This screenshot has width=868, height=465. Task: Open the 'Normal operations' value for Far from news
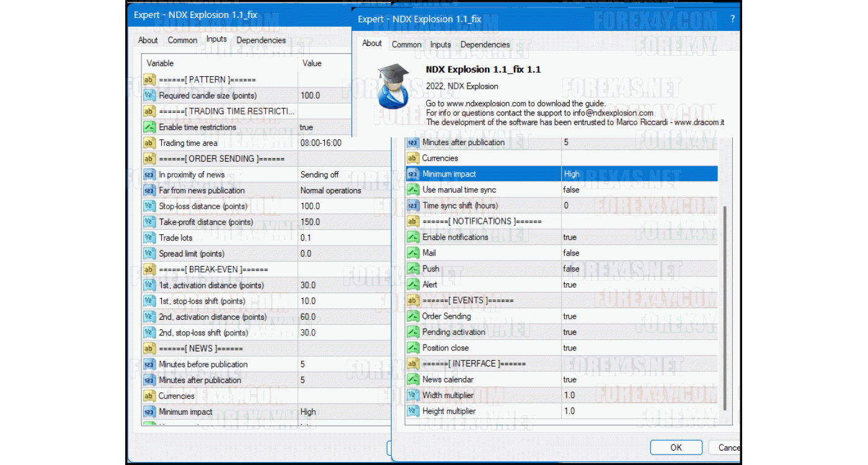coord(330,190)
